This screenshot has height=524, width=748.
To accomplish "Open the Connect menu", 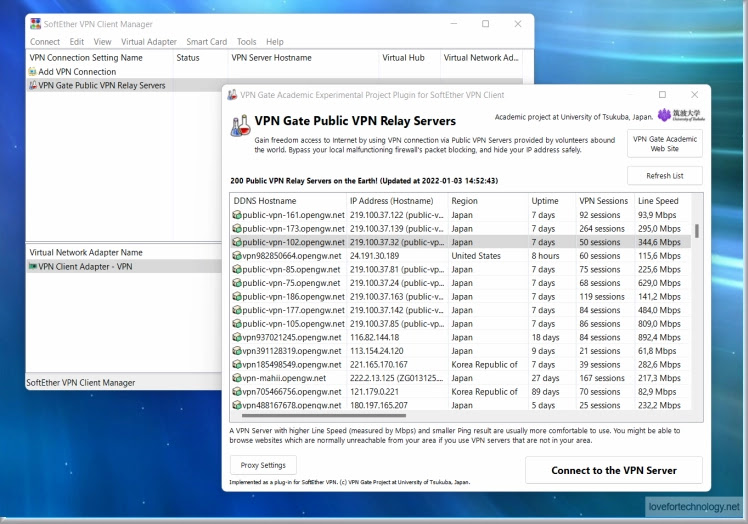I will [45, 42].
